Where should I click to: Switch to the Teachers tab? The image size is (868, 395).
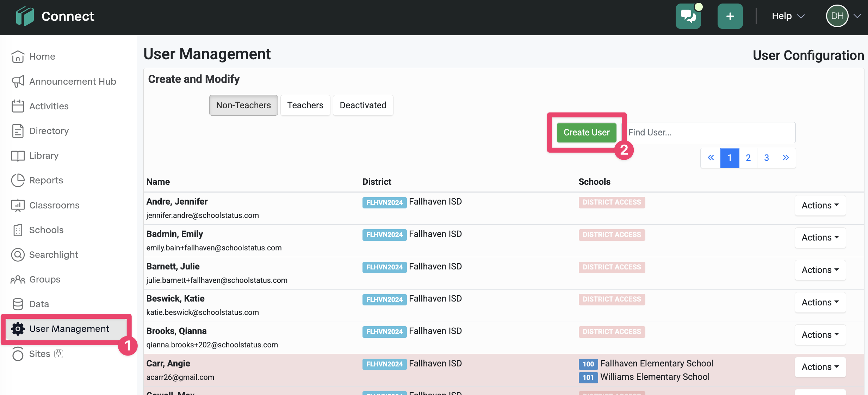point(305,105)
